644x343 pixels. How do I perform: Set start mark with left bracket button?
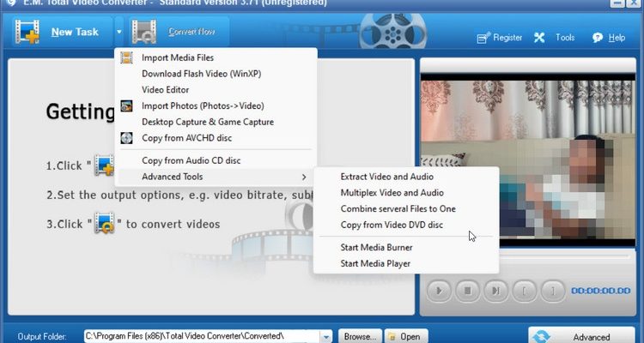pos(524,291)
